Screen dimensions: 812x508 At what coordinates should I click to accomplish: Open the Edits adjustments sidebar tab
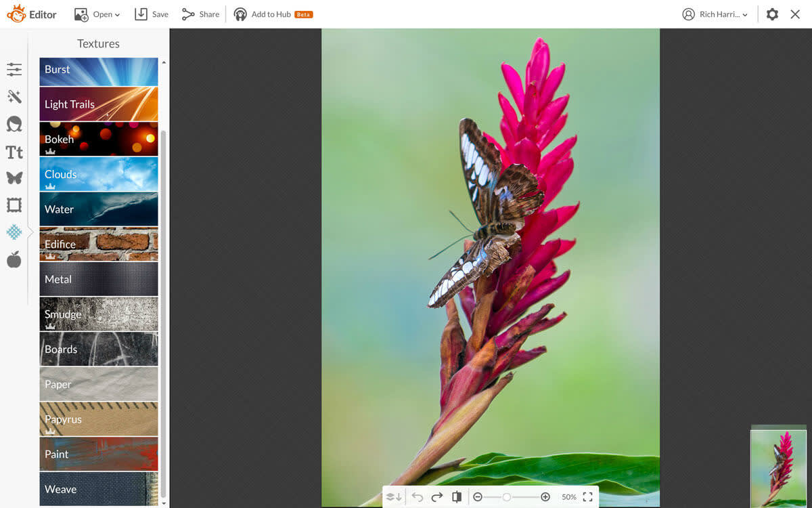pyautogui.click(x=14, y=69)
